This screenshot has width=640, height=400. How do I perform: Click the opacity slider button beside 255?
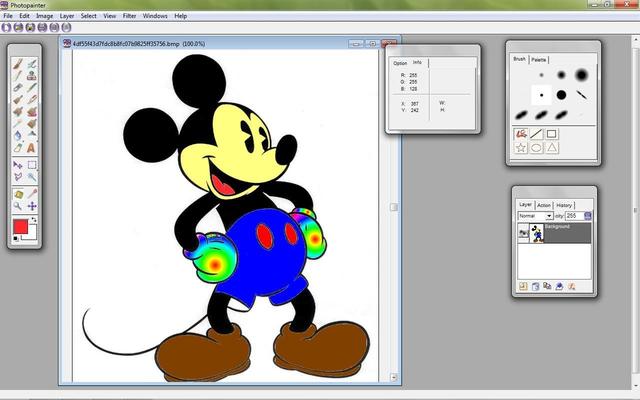coord(588,216)
